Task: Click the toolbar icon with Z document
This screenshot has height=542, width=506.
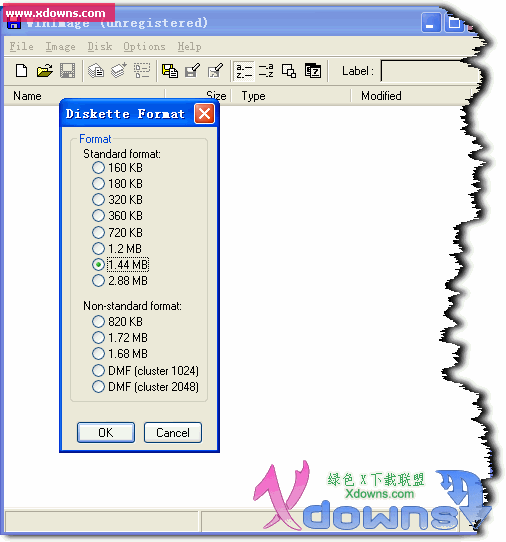Action: (313, 71)
